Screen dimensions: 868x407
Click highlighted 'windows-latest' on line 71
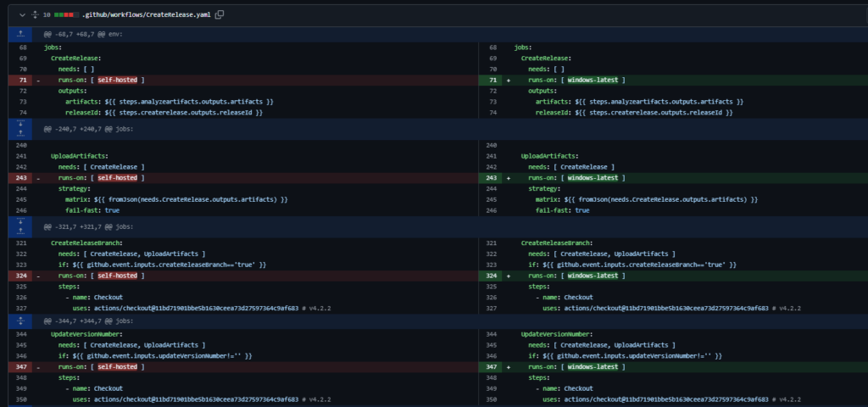click(593, 81)
